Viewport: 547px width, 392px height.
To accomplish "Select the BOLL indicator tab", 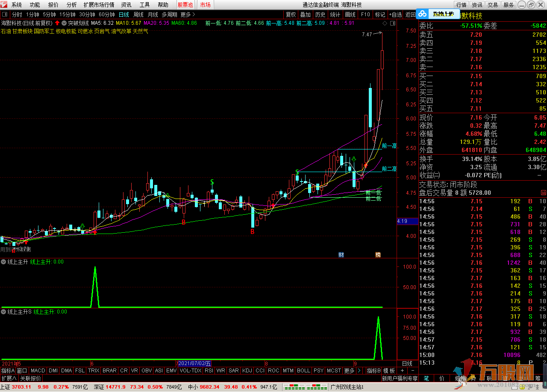I will [303, 371].
